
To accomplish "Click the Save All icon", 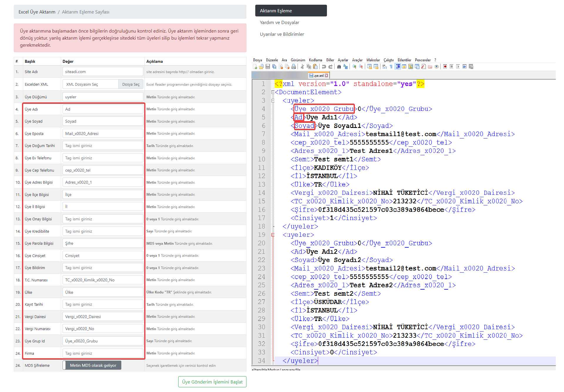I will 274,67.
